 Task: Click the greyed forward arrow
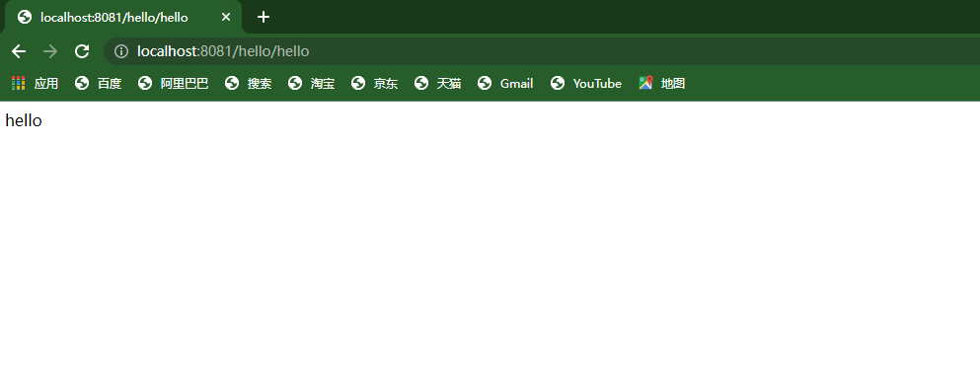(50, 51)
